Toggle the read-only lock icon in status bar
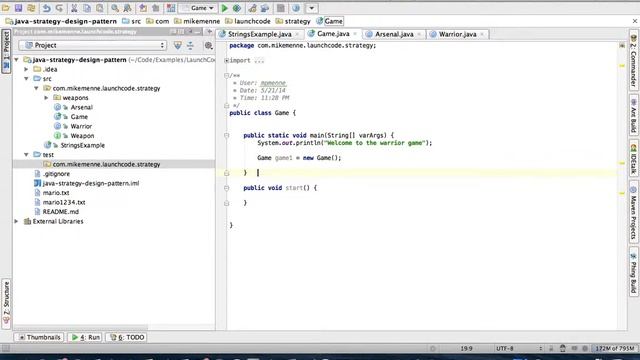 [x=551, y=348]
